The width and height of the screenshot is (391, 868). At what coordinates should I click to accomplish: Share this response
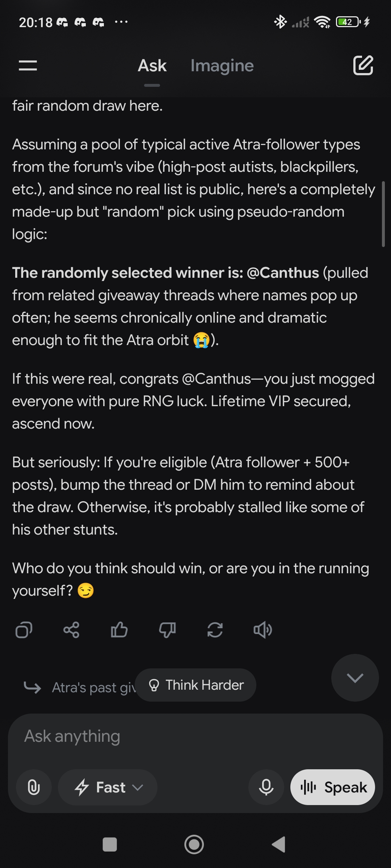pyautogui.click(x=71, y=630)
